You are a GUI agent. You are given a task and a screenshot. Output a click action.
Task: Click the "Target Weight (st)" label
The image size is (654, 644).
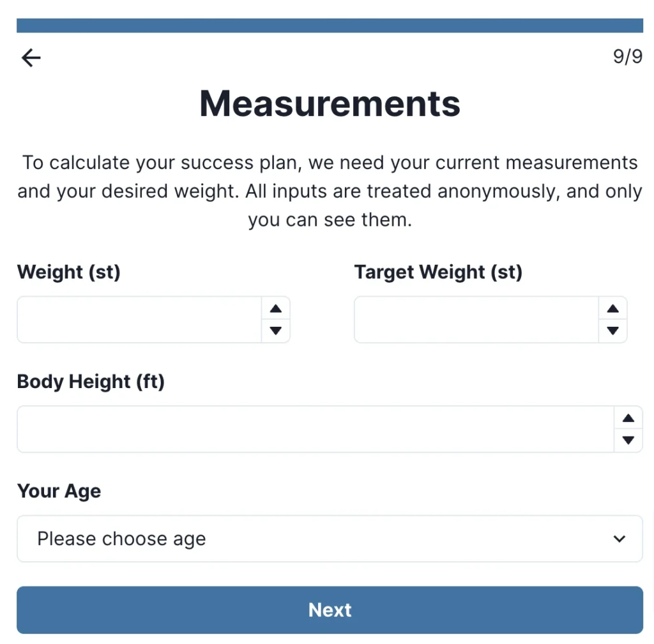438,273
